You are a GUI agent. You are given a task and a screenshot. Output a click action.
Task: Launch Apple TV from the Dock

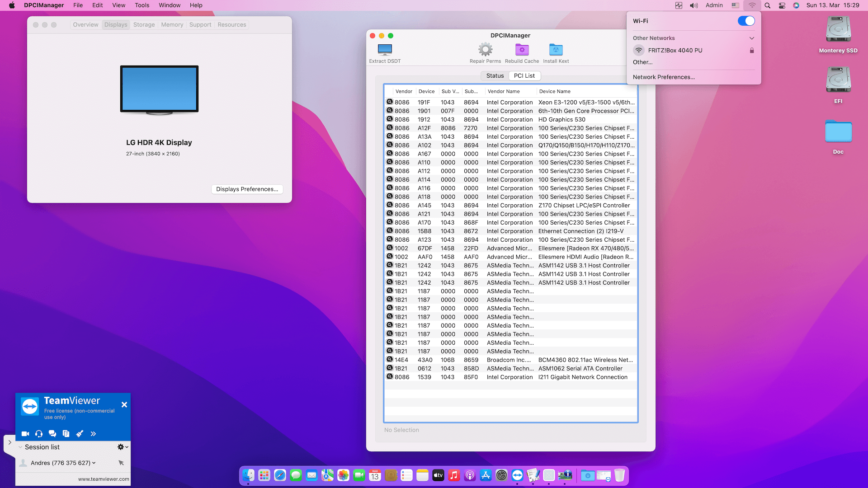(438, 475)
